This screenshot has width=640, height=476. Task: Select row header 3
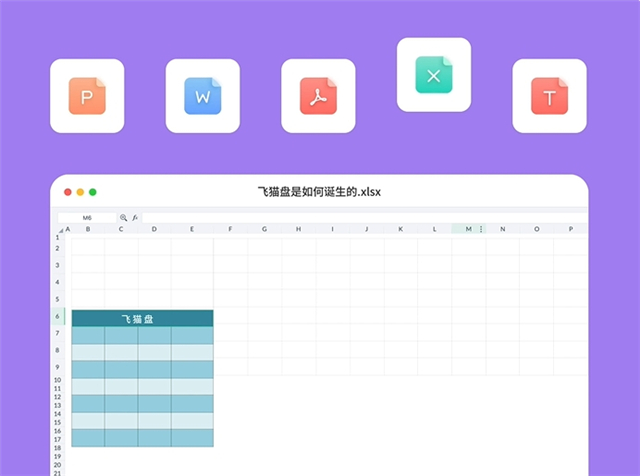click(58, 265)
